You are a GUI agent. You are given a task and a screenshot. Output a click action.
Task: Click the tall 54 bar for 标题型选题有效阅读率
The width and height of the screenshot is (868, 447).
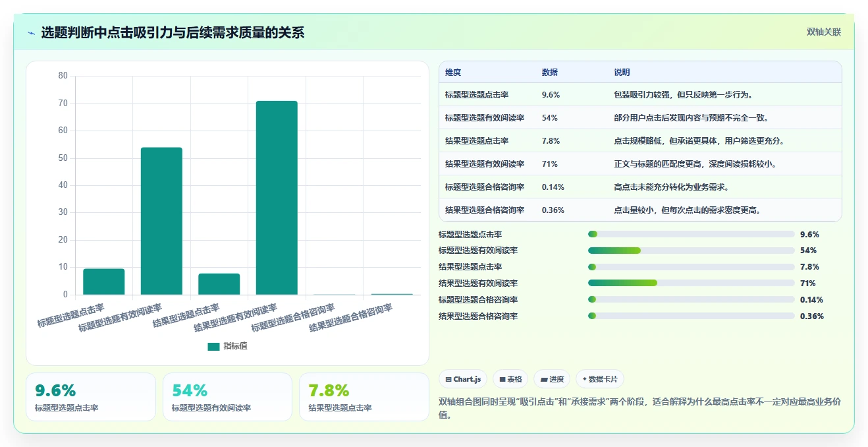point(161,221)
